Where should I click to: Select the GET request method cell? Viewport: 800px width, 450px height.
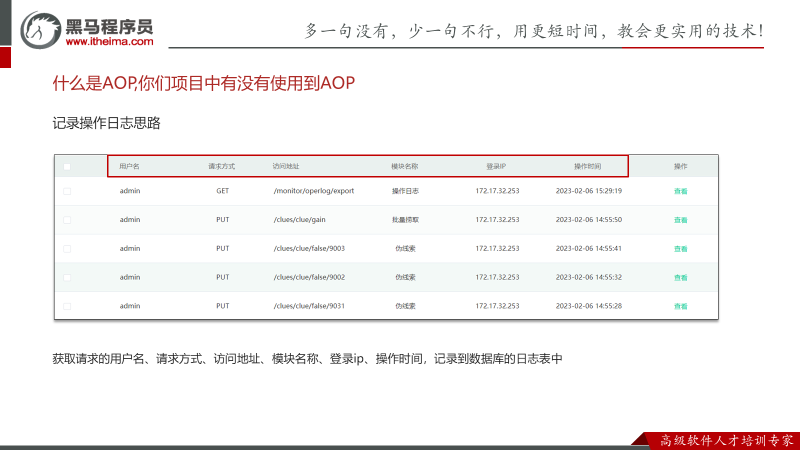click(222, 191)
